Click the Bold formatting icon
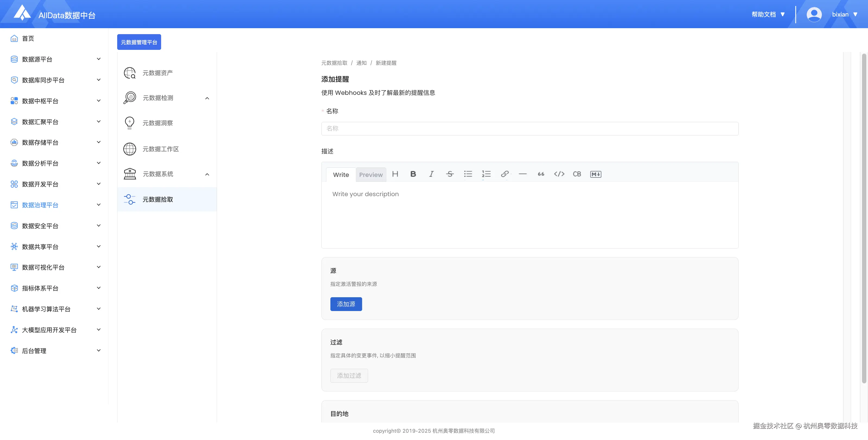 click(x=413, y=174)
